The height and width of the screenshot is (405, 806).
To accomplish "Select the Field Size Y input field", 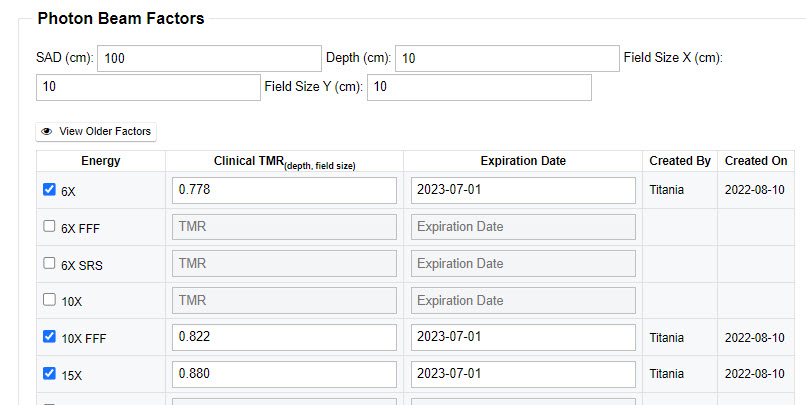I will 479,88.
